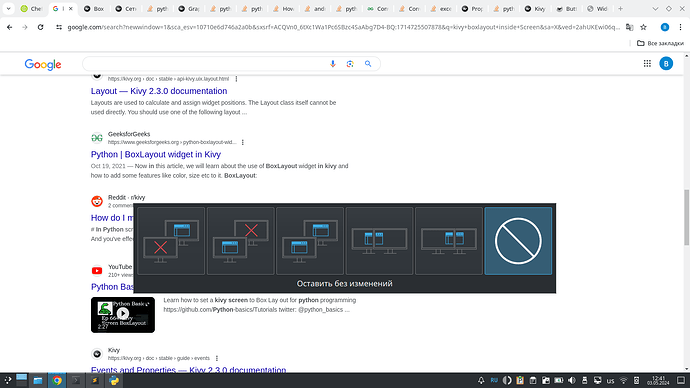The image size is (690, 388).
Task: Open the virtual desktop pager
Action: pos(22,381)
